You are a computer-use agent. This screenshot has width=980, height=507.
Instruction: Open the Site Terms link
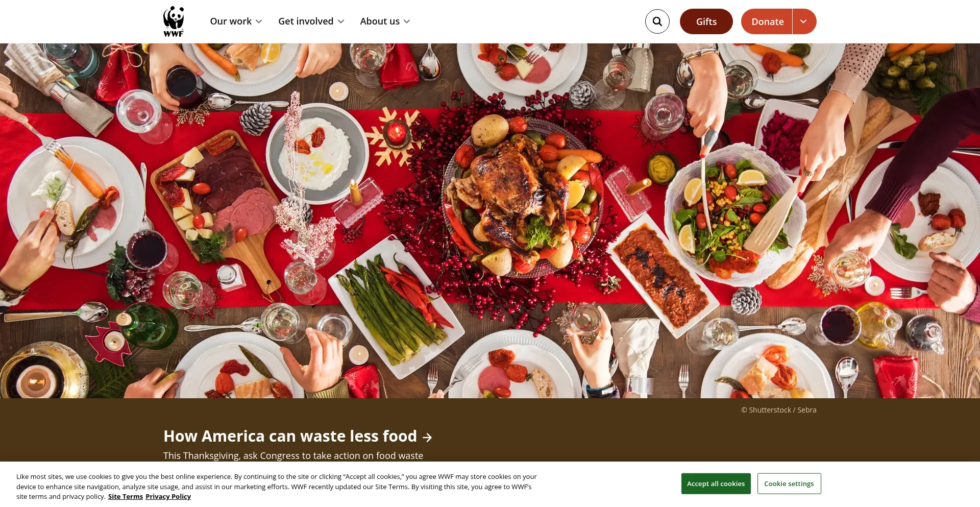pos(125,496)
